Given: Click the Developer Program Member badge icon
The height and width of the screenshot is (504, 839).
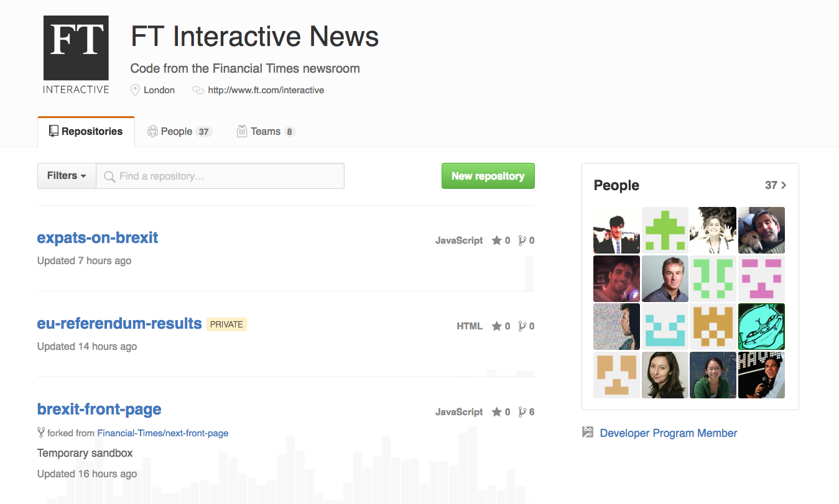Looking at the screenshot, I should [588, 433].
